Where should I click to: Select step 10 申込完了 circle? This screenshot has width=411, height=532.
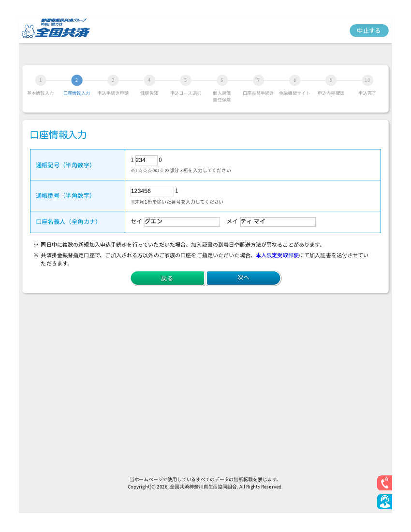coord(367,80)
